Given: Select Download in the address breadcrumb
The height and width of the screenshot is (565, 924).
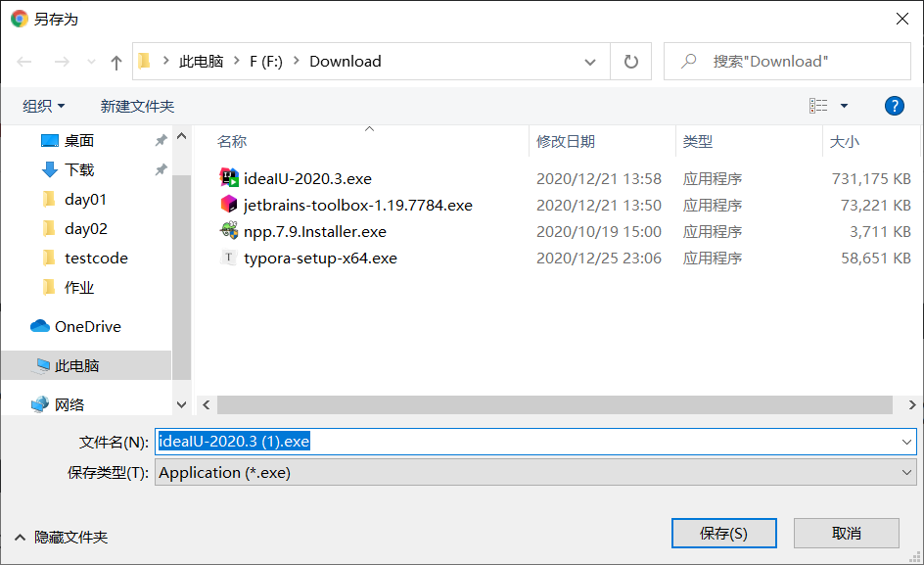Looking at the screenshot, I should coord(346,62).
